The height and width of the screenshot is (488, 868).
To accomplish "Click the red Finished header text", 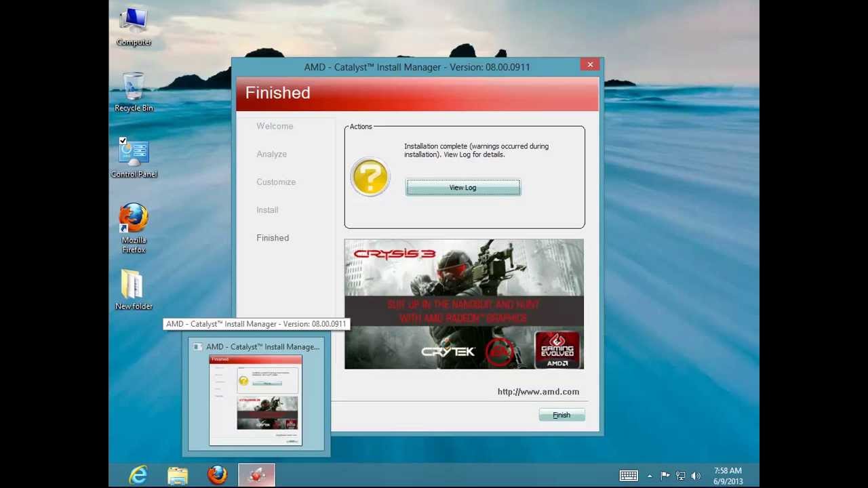I will click(277, 93).
